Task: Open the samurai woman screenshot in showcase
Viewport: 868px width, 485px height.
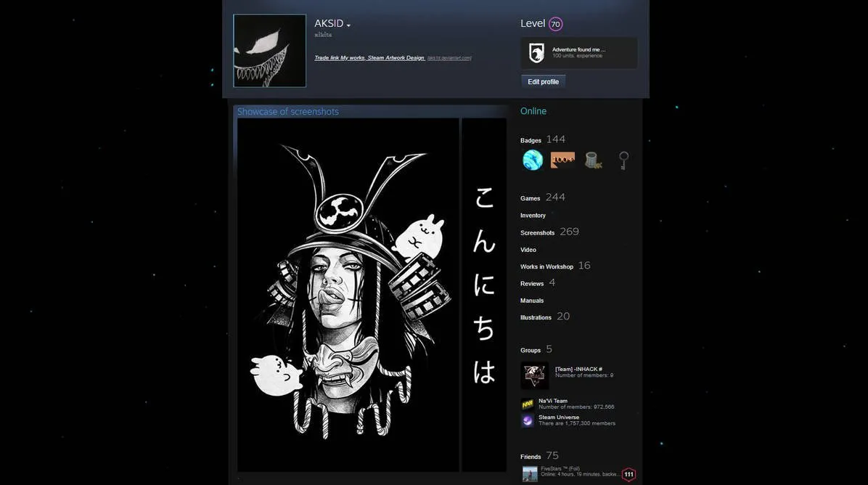Action: (x=348, y=295)
